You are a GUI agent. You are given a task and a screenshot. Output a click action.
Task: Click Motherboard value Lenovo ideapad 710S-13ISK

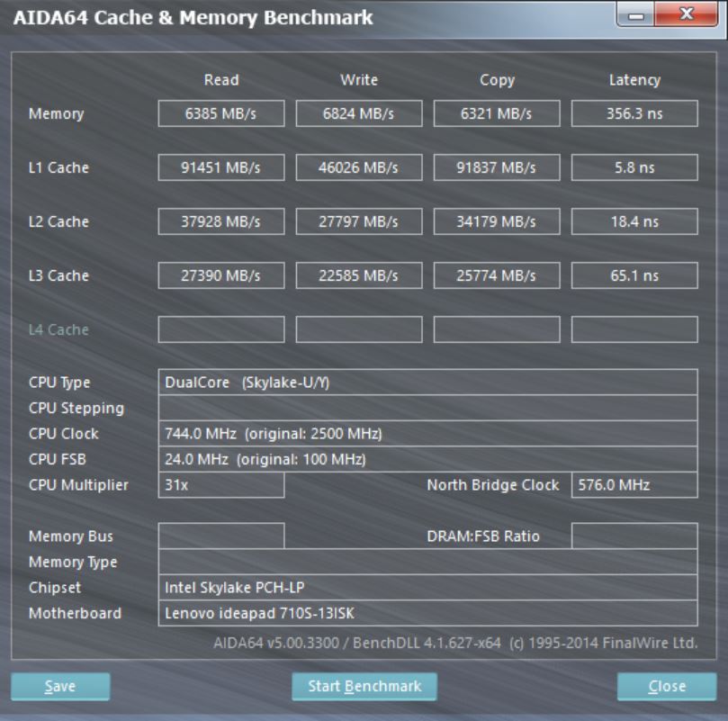427,613
